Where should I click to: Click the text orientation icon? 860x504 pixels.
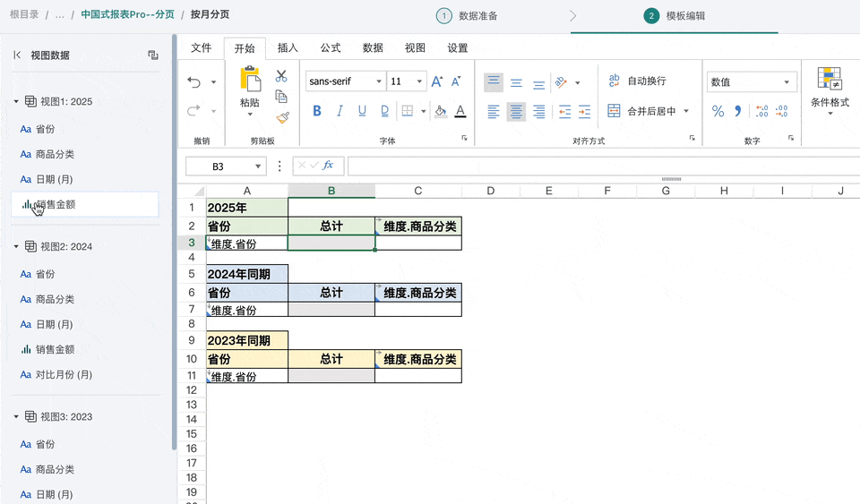(561, 82)
